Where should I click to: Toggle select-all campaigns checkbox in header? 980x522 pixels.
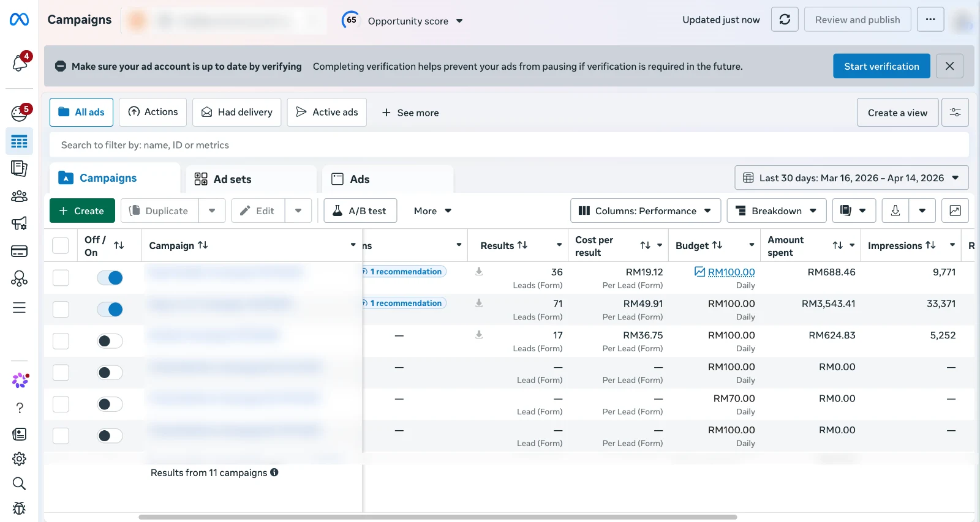point(61,245)
